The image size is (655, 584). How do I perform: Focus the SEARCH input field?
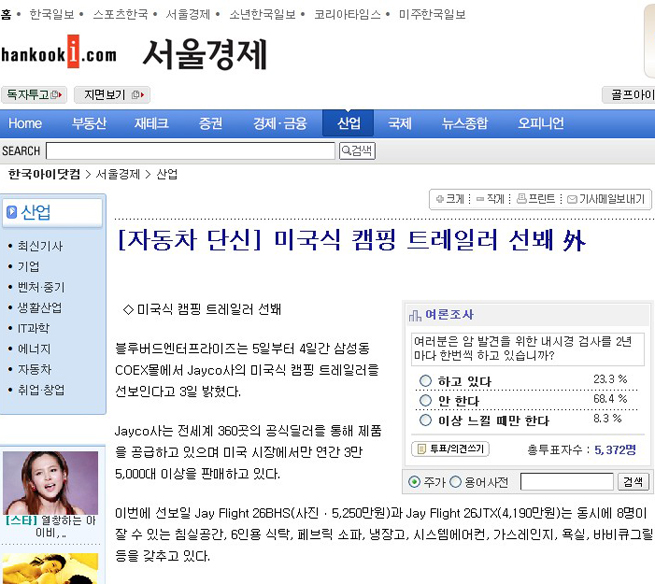(190, 151)
